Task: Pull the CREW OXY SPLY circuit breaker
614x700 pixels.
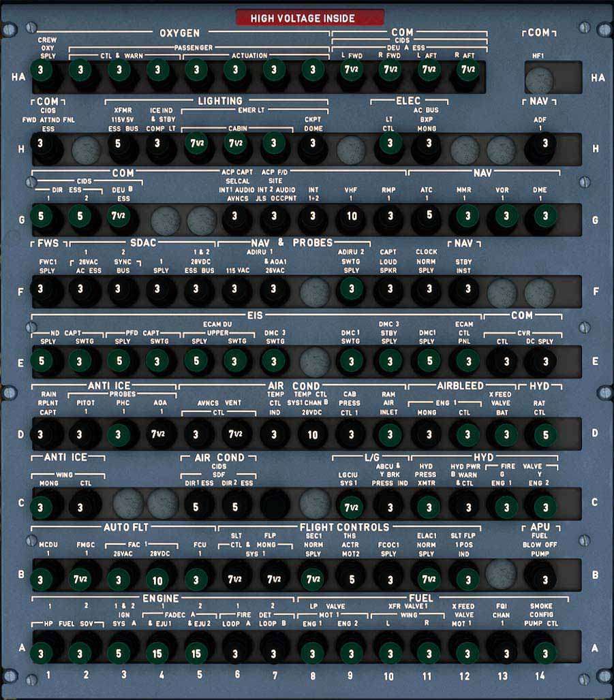Action: click(x=42, y=70)
